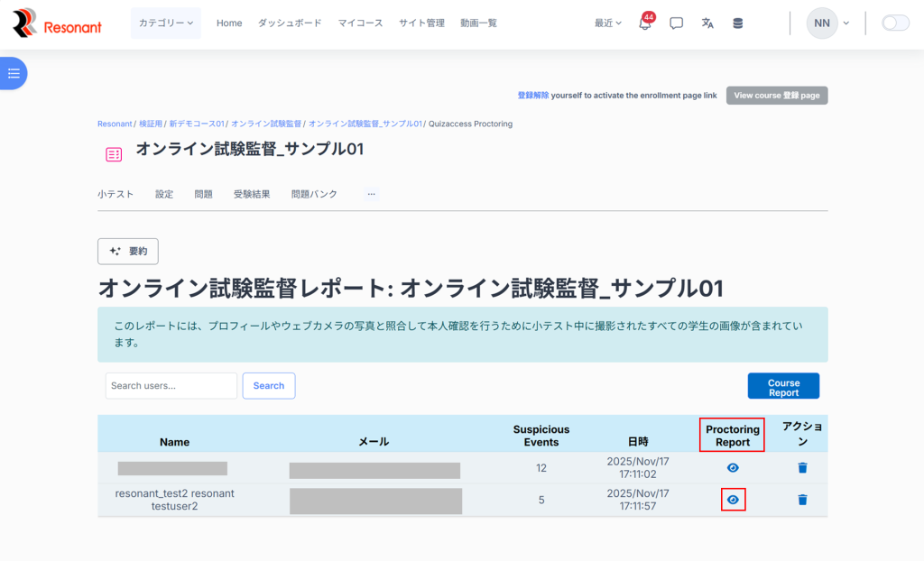Open the 最近 dropdown menu
924x561 pixels.
(608, 23)
